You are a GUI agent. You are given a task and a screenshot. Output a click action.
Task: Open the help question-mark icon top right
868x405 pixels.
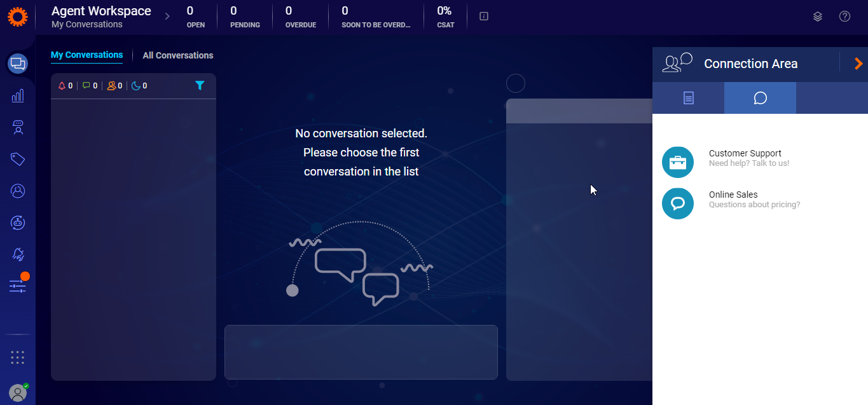tap(844, 17)
